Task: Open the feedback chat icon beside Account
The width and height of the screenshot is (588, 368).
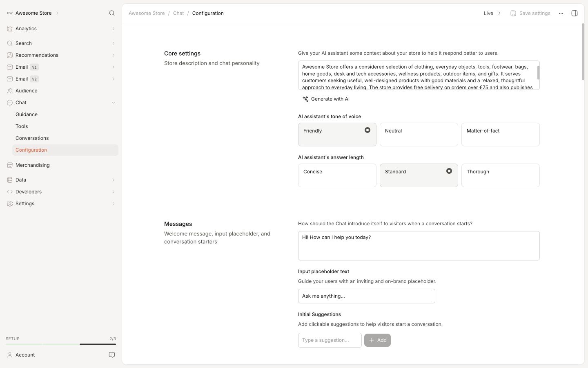Action: 112,355
